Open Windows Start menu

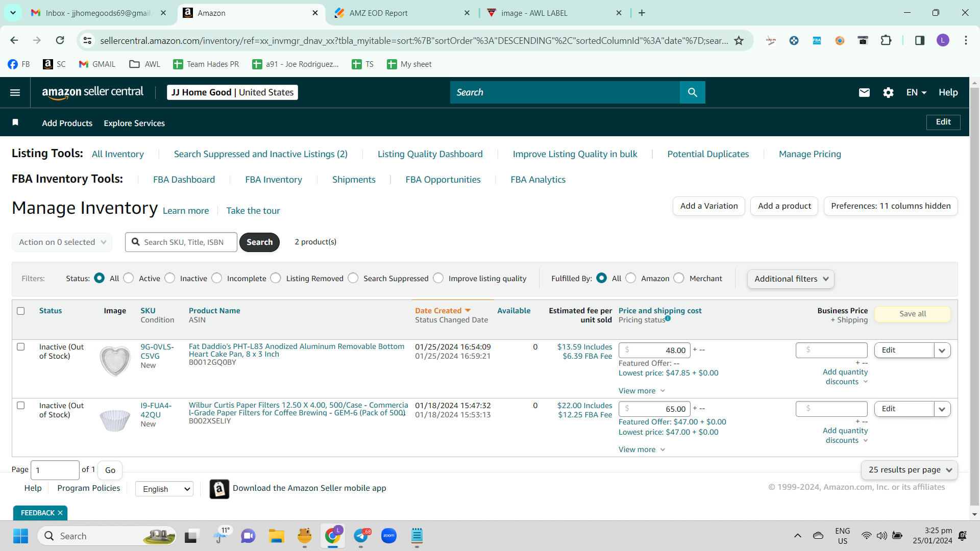20,536
